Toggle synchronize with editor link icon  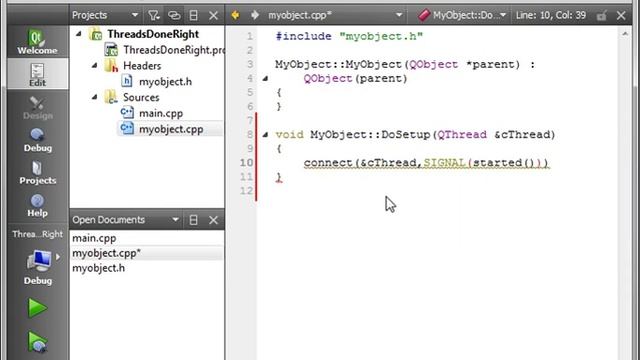(x=174, y=16)
